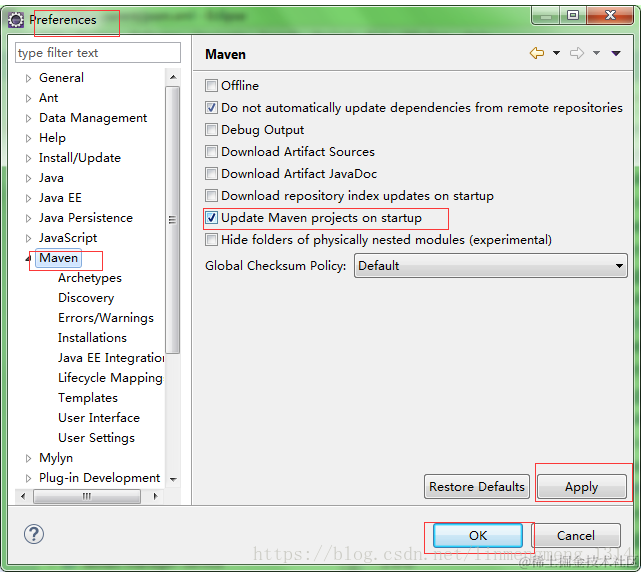Expand the Java EE node
644x574 pixels.
(x=28, y=199)
